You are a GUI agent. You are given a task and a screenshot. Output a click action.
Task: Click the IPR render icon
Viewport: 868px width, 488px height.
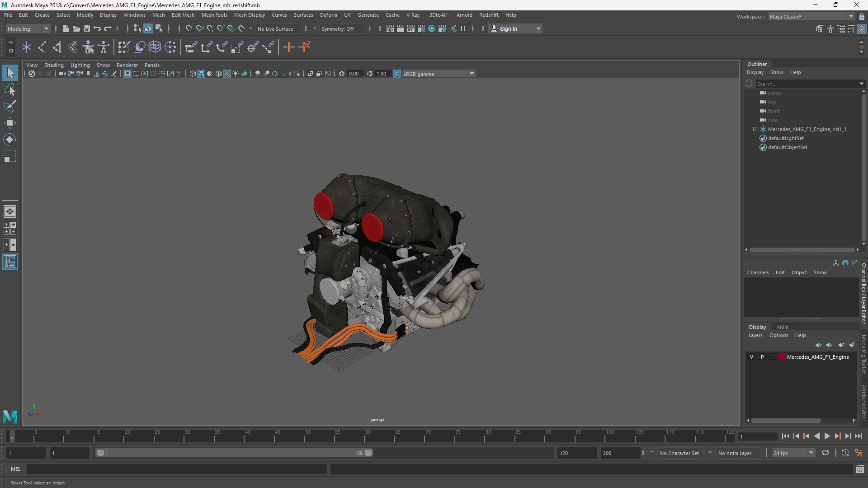(x=411, y=28)
